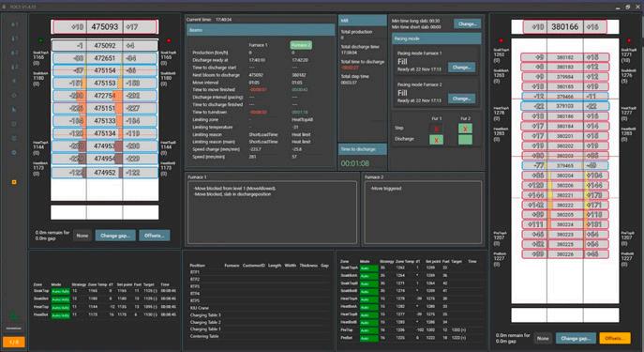Image resolution: width=644 pixels, height=352 pixels.
Task: Select slab 475133 in the left furnace
Action: 105,121
